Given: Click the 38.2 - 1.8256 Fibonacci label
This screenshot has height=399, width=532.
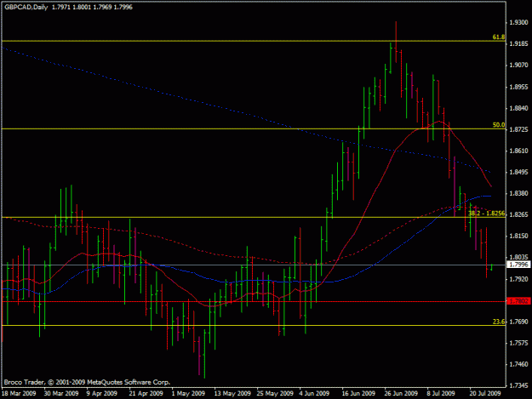Looking at the screenshot, I should tap(487, 214).
